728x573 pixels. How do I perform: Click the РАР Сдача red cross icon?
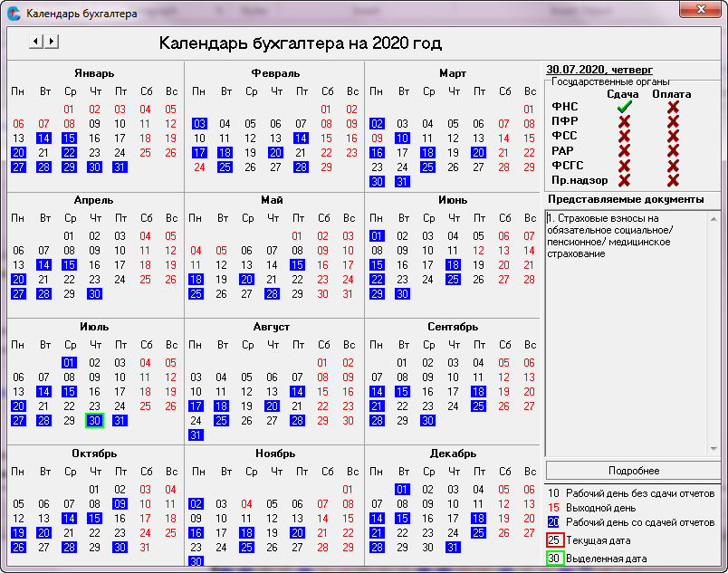tap(624, 151)
